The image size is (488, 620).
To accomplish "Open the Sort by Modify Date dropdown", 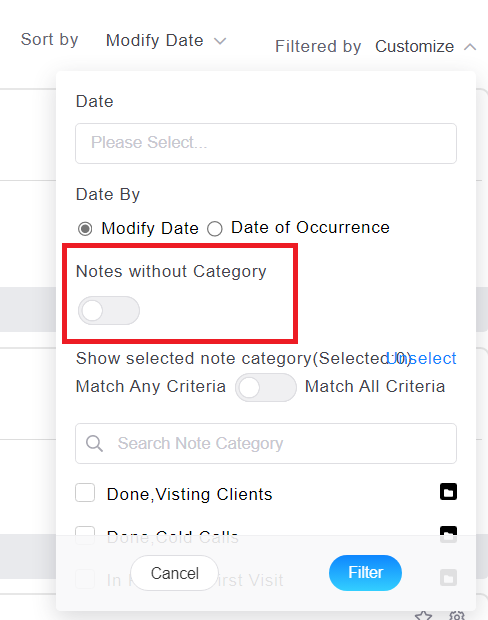I will point(166,40).
